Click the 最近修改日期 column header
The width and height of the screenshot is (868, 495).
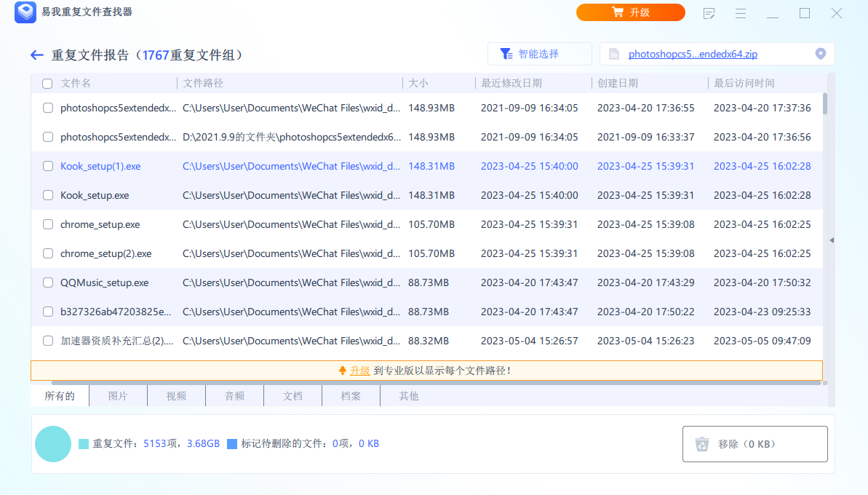(511, 83)
